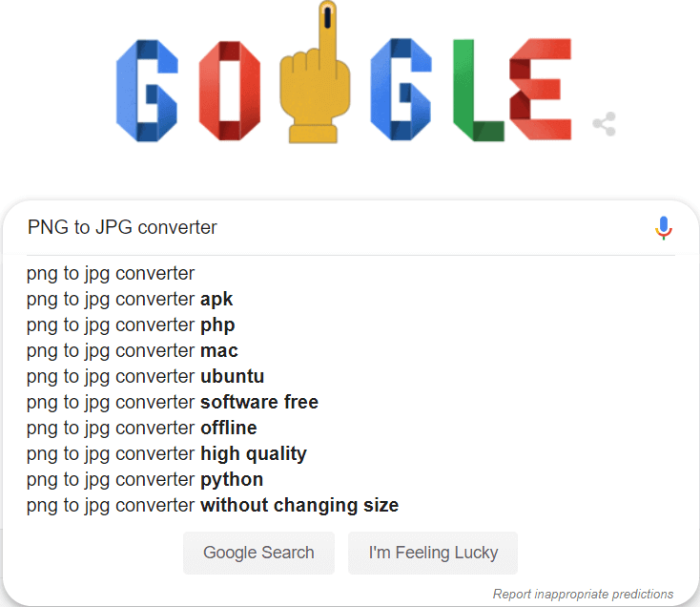
Task: Open the Report inappropriate predictions link
Action: click(x=583, y=594)
